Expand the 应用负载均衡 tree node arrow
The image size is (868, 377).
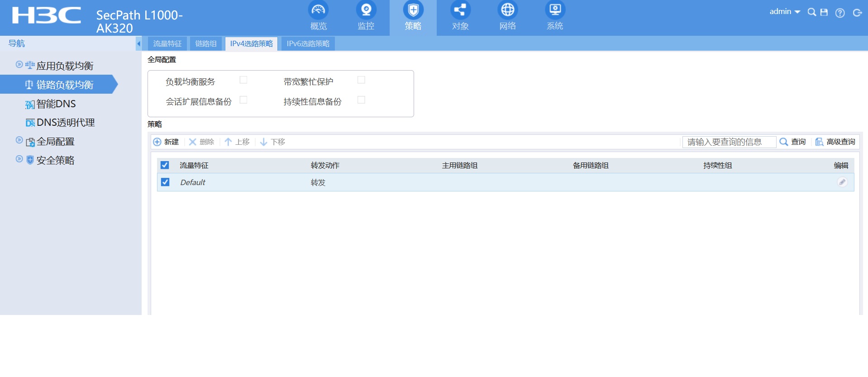pyautogui.click(x=19, y=64)
